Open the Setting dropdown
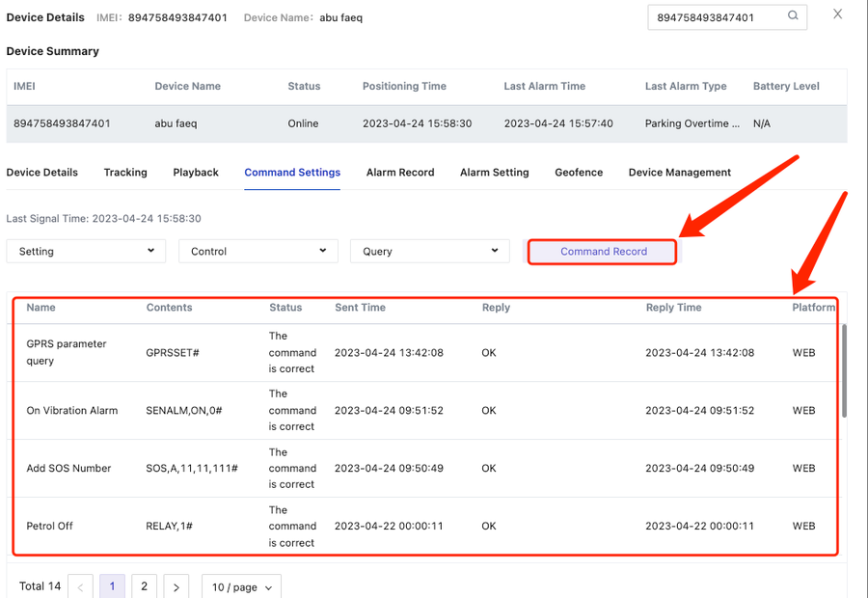868x598 pixels. [x=86, y=251]
